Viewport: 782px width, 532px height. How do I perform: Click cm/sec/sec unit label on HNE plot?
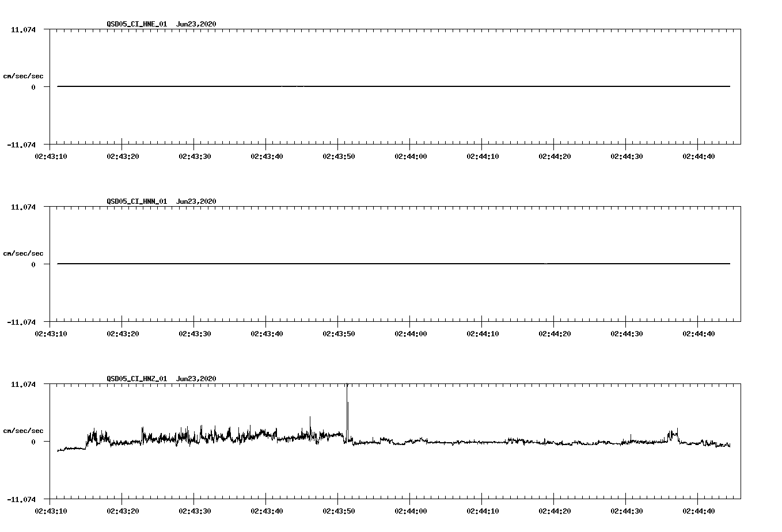click(x=24, y=76)
